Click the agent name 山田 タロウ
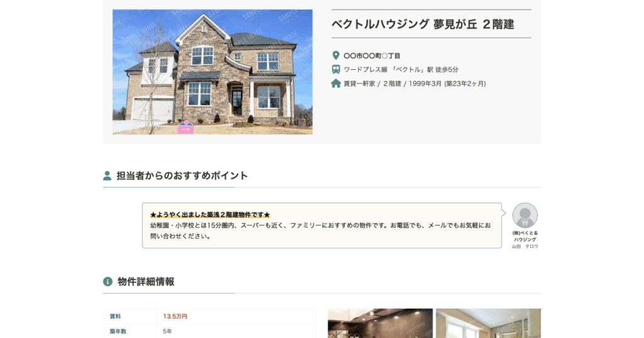Screen dimensions: 644x338 coord(525,246)
